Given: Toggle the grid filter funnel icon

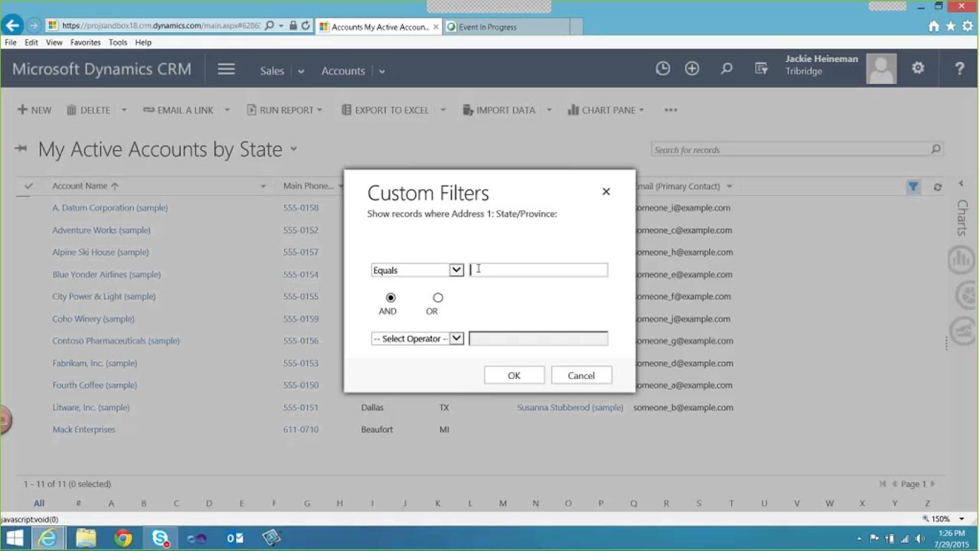Looking at the screenshot, I should (913, 186).
